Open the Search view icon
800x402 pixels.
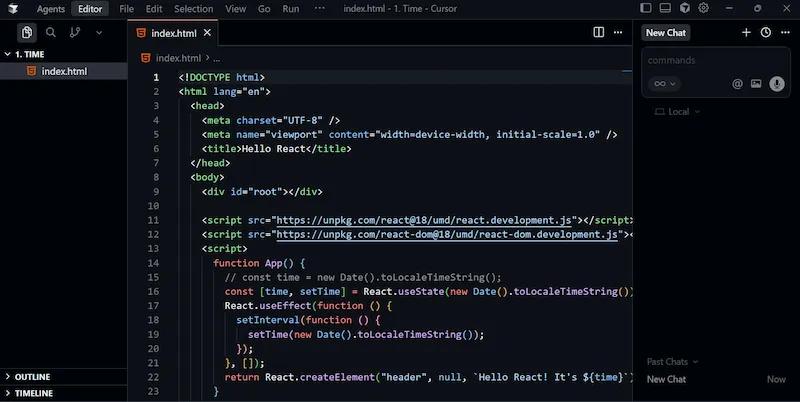tap(51, 33)
